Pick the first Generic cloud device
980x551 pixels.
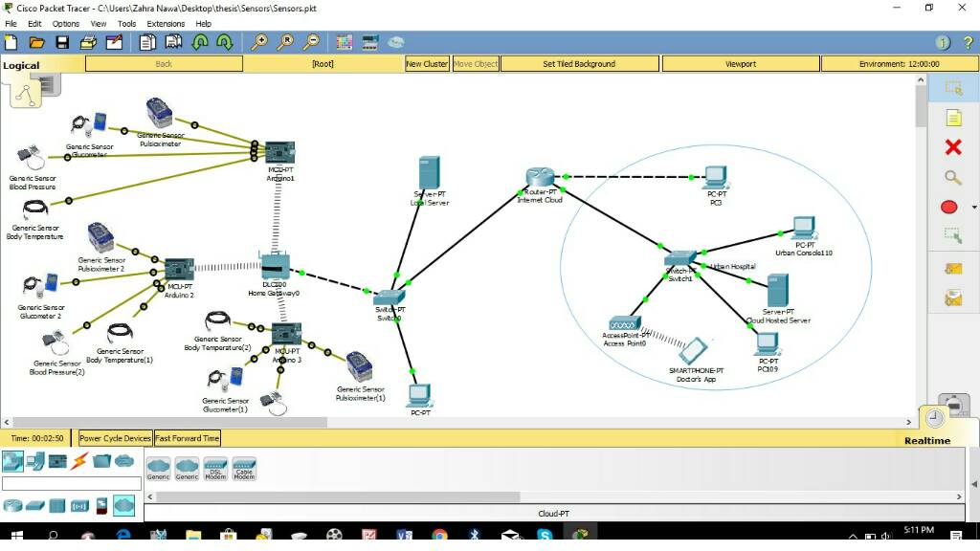pyautogui.click(x=158, y=469)
